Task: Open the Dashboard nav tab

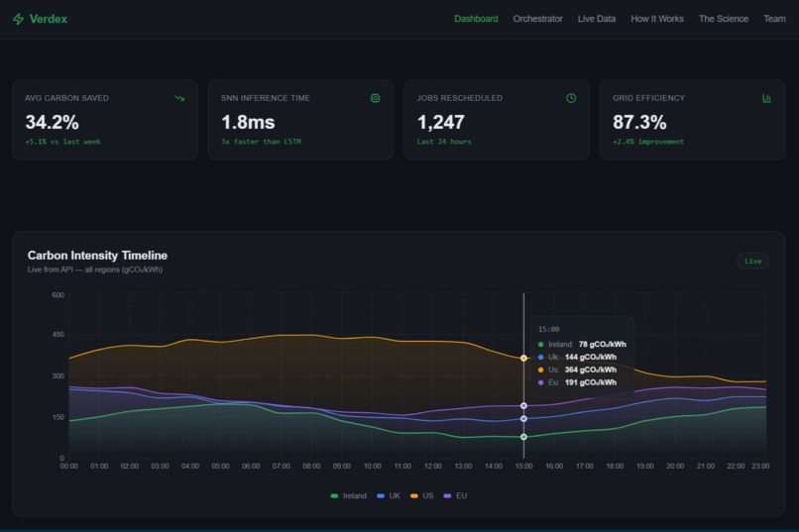Action: 476,19
